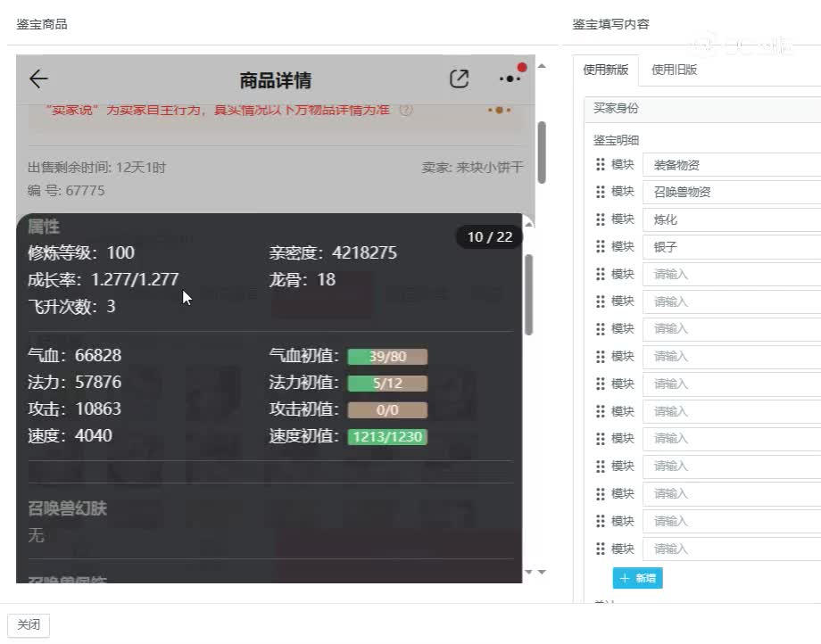Screen dimensions: 821x644
Task: Open the share icon in the 商品详情 header
Action: point(459,78)
